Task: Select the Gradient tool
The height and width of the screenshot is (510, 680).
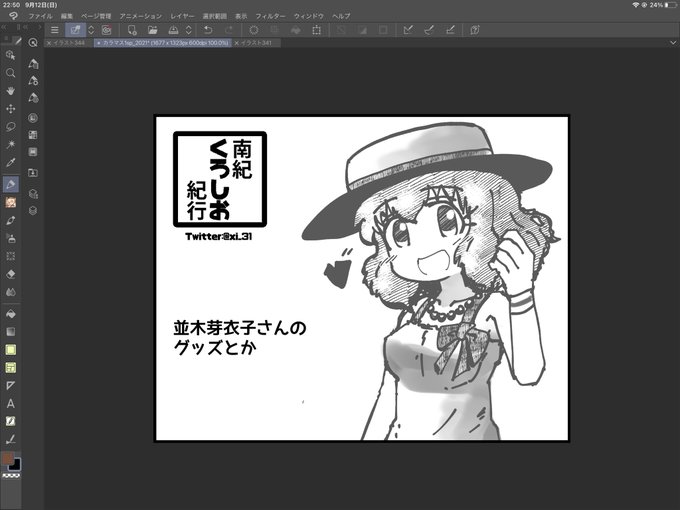Action: point(10,332)
